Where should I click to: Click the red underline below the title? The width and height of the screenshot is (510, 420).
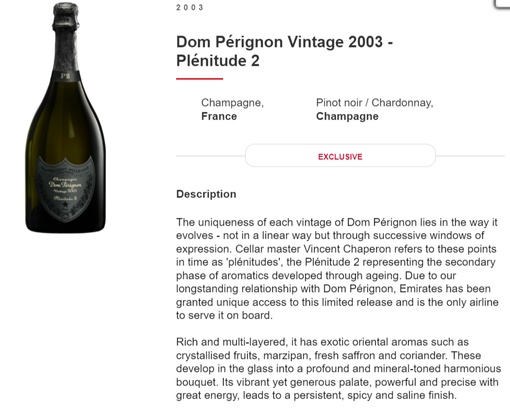click(199, 79)
